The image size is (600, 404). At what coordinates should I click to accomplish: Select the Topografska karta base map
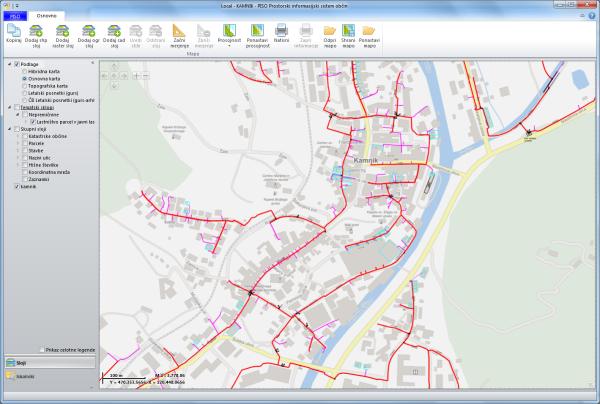(x=24, y=86)
